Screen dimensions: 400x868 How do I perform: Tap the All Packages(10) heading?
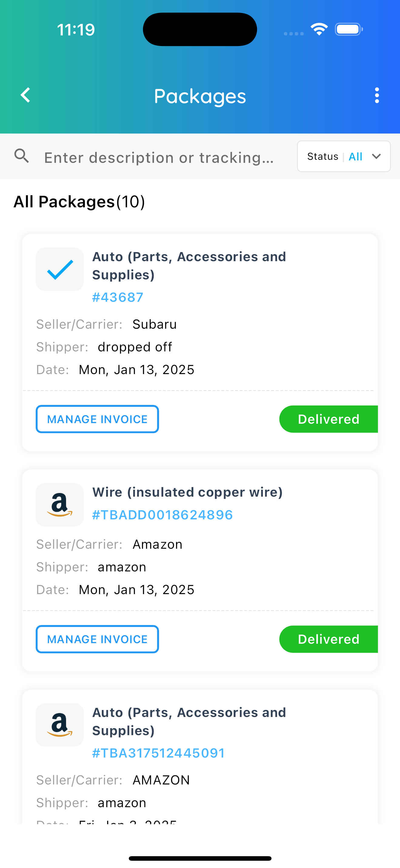(79, 202)
